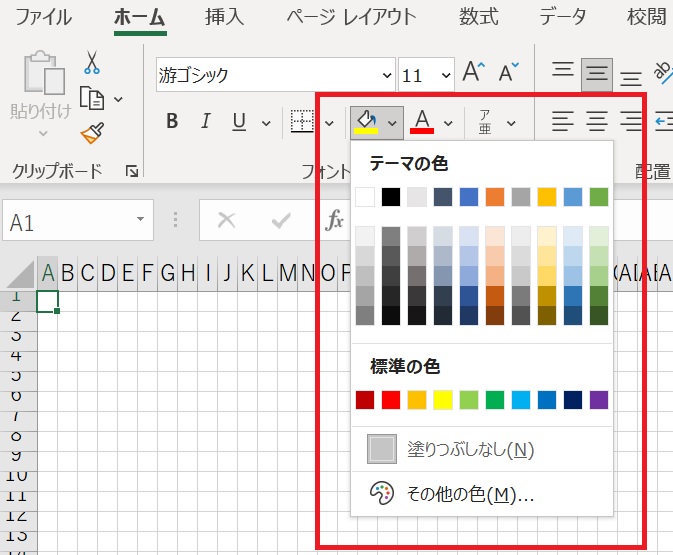Choose orange theme color swatch
673x555 pixels.
[x=495, y=197]
